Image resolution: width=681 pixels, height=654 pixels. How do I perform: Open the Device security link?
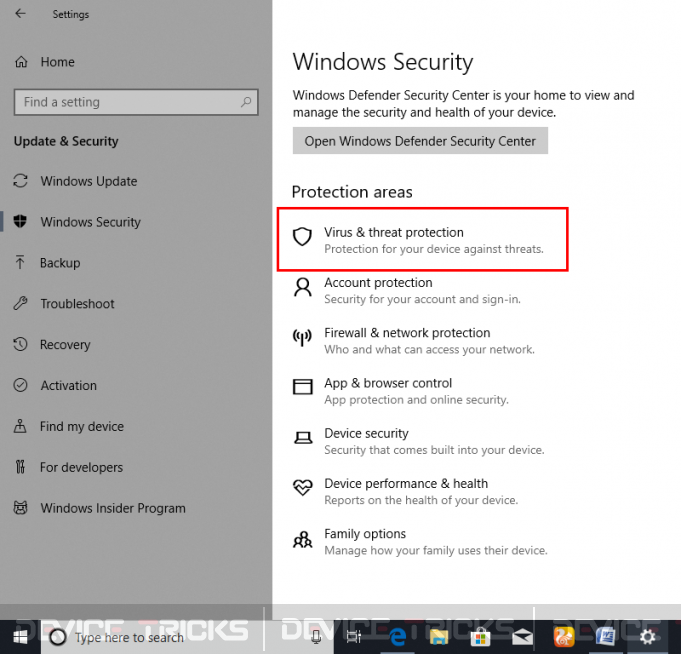366,433
